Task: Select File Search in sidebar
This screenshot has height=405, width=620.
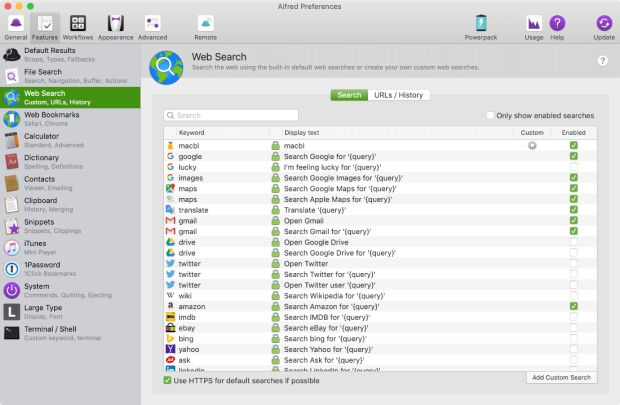Action: point(70,76)
